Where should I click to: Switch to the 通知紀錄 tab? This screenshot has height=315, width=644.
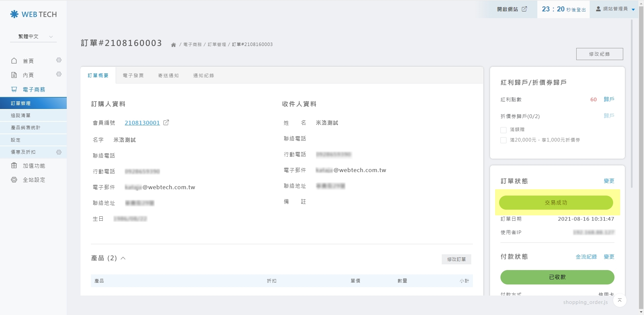tap(204, 75)
